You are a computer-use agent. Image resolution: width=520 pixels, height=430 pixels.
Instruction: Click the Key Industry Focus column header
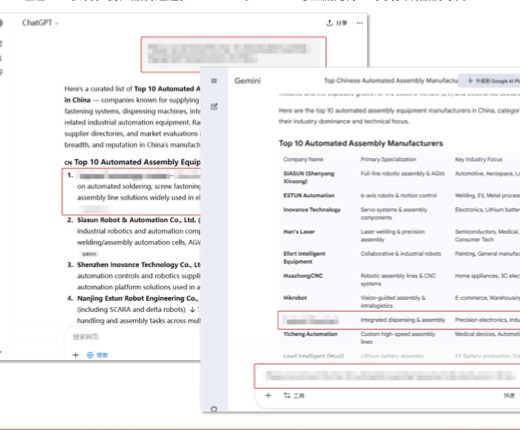(x=479, y=159)
